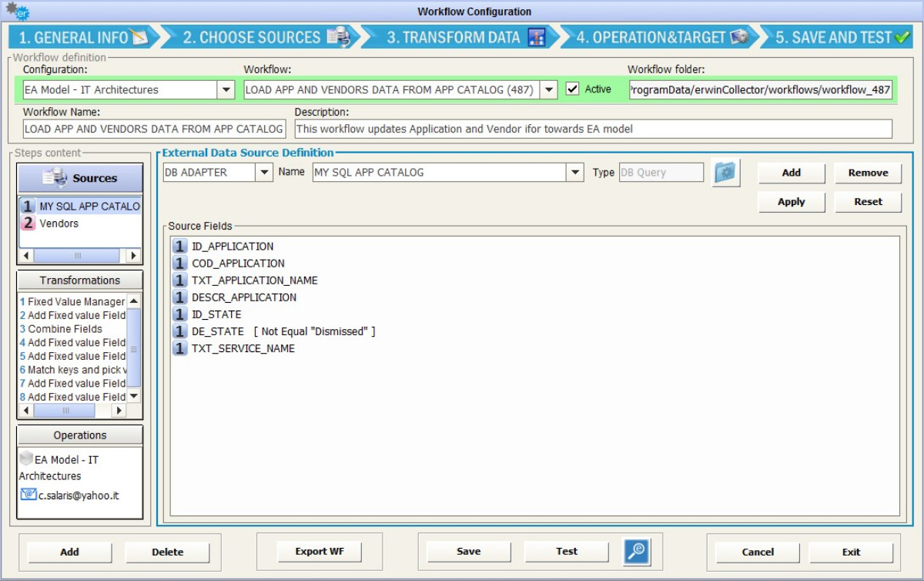Viewport: 924px width, 581px height.
Task: Click the Add button next to Remove
Action: [x=792, y=173]
